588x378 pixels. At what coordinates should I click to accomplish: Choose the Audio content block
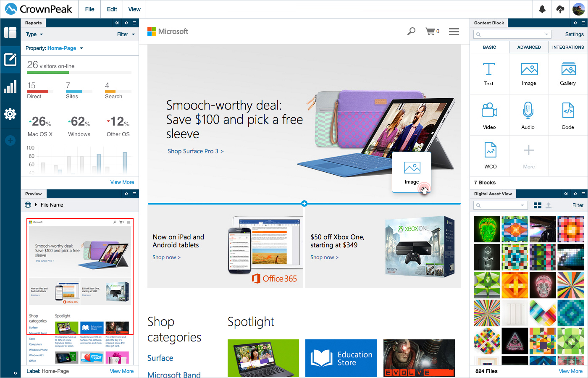tap(528, 115)
